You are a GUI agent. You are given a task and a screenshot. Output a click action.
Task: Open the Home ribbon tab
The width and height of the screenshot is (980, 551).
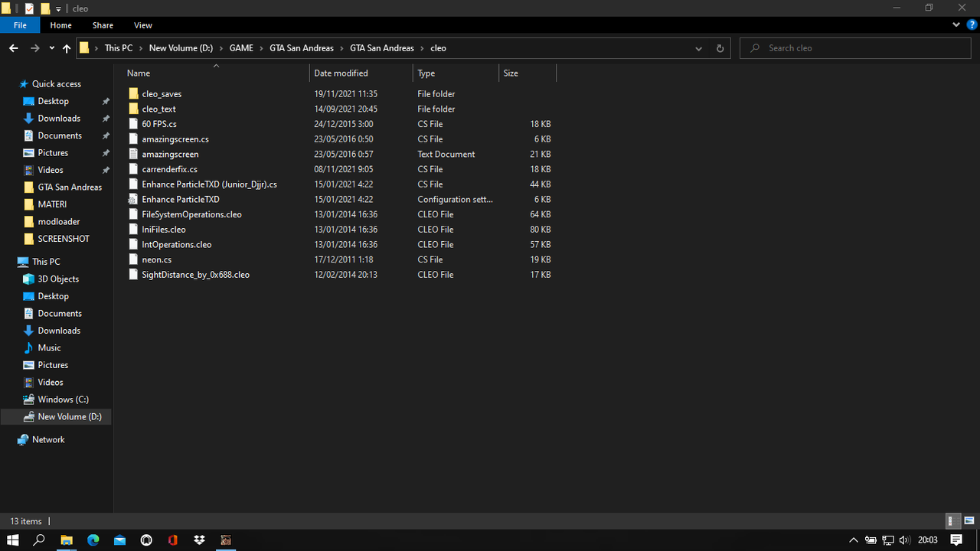point(61,25)
